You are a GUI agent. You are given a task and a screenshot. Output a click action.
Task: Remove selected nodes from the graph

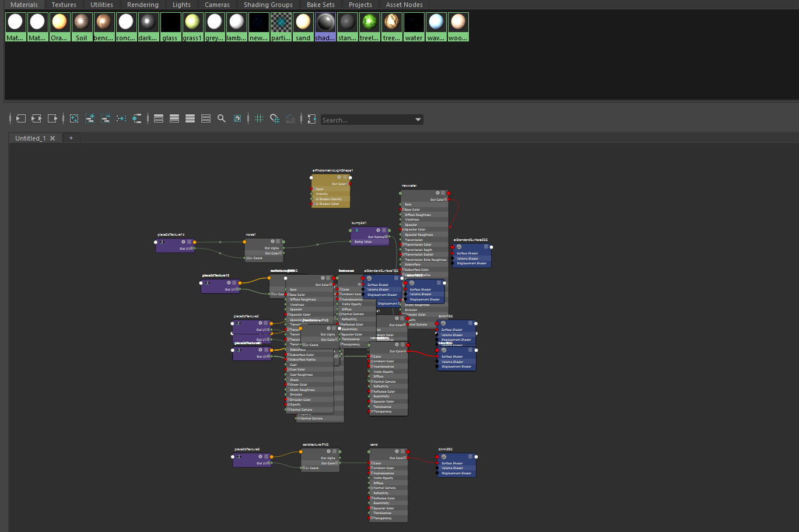point(106,118)
